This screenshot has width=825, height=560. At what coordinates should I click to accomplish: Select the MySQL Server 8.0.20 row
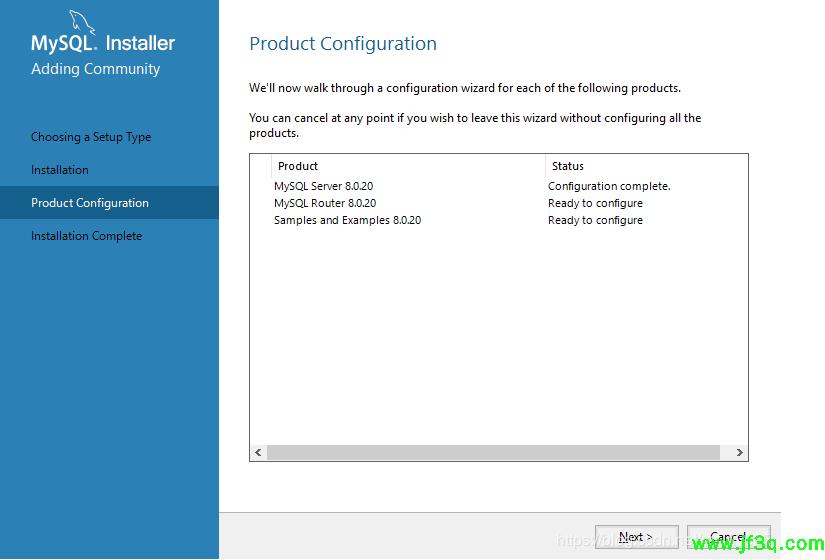tap(324, 186)
